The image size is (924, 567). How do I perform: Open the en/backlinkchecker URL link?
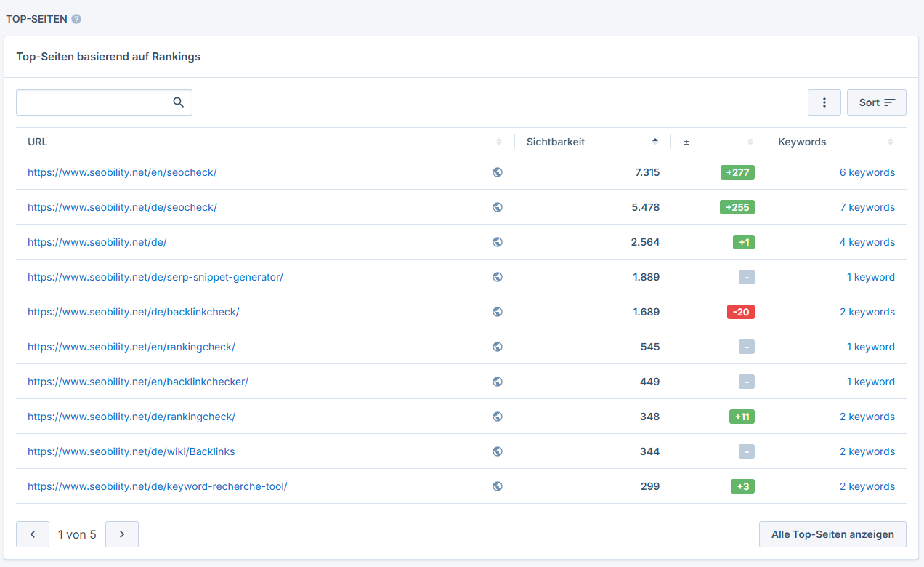pyautogui.click(x=138, y=382)
